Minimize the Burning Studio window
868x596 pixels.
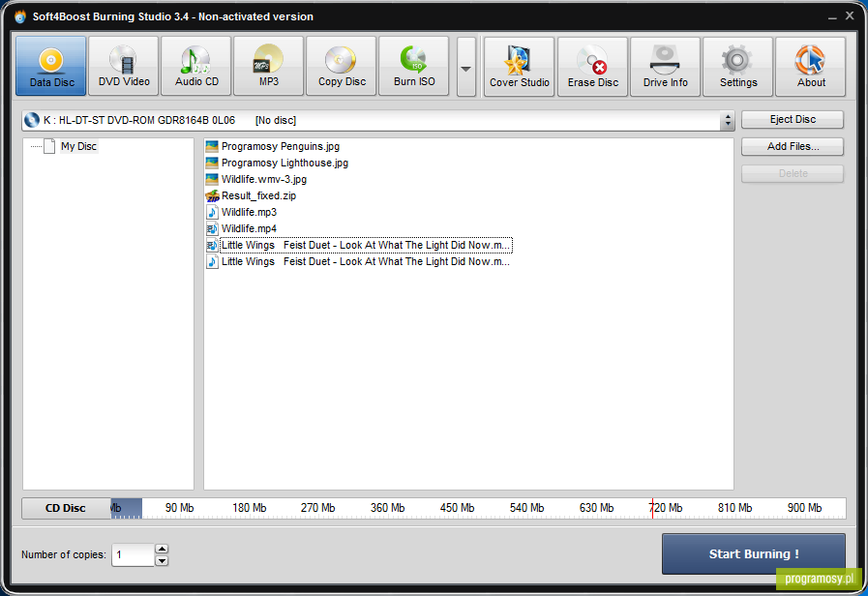[832, 17]
